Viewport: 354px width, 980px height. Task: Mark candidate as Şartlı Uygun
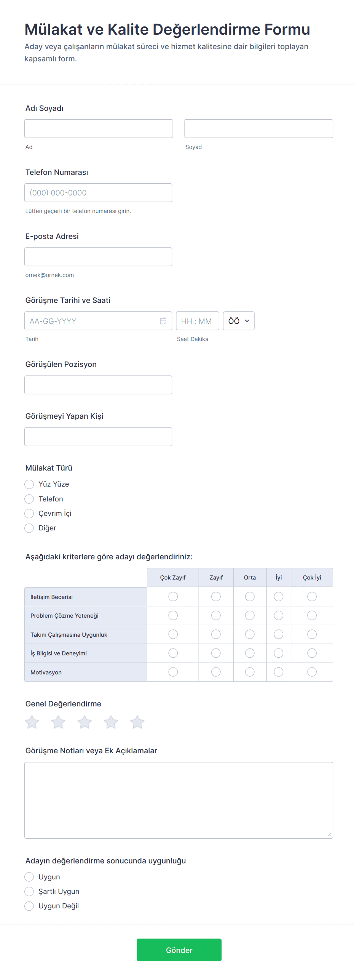29,891
